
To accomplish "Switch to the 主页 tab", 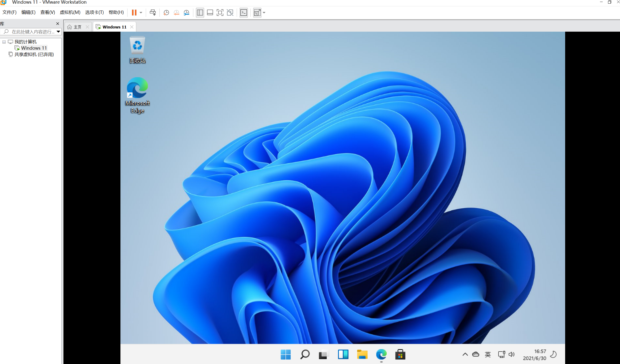I will (x=77, y=27).
